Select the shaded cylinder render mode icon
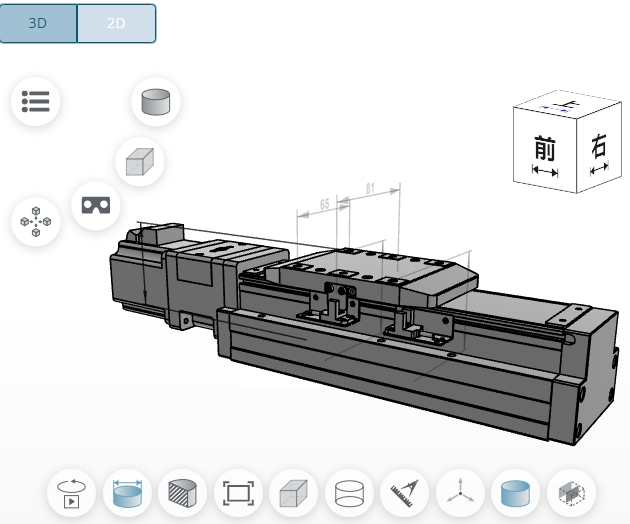The height and width of the screenshot is (524, 630). (156, 101)
